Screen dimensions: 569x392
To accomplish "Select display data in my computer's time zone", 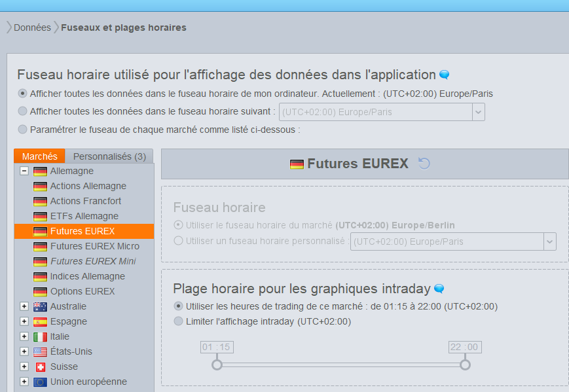I will click(22, 94).
